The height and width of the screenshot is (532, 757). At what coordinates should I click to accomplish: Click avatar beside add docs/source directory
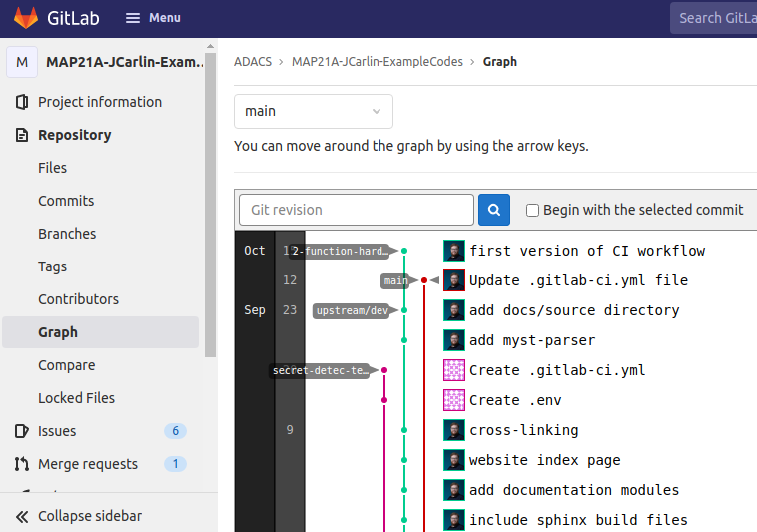454,310
